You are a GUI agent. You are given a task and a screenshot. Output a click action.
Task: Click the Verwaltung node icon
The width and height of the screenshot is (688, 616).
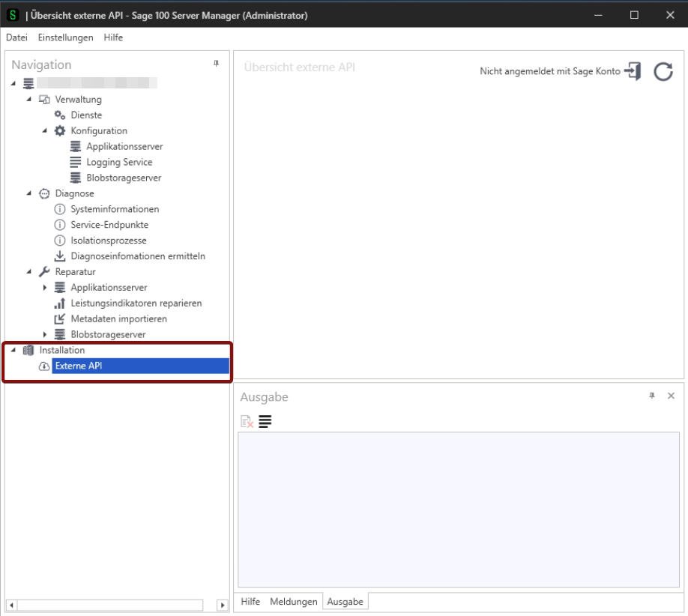[44, 100]
